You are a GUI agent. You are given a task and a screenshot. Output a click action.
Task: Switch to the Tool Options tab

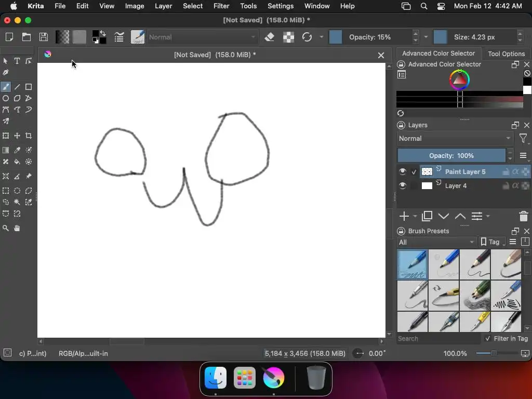506,54
